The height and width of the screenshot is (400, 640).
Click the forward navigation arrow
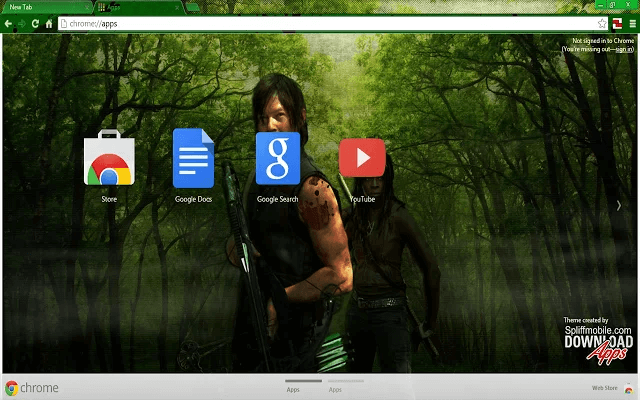[22, 24]
